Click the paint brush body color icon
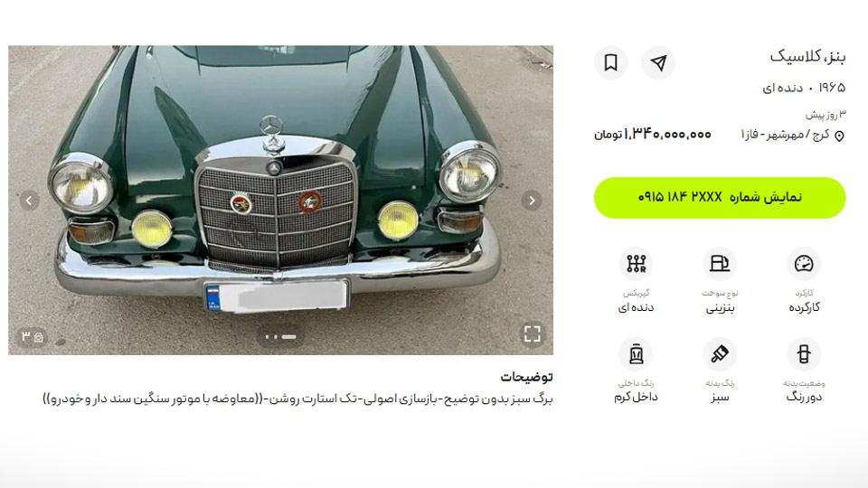Screen dimensions: 868x488 pos(720,354)
